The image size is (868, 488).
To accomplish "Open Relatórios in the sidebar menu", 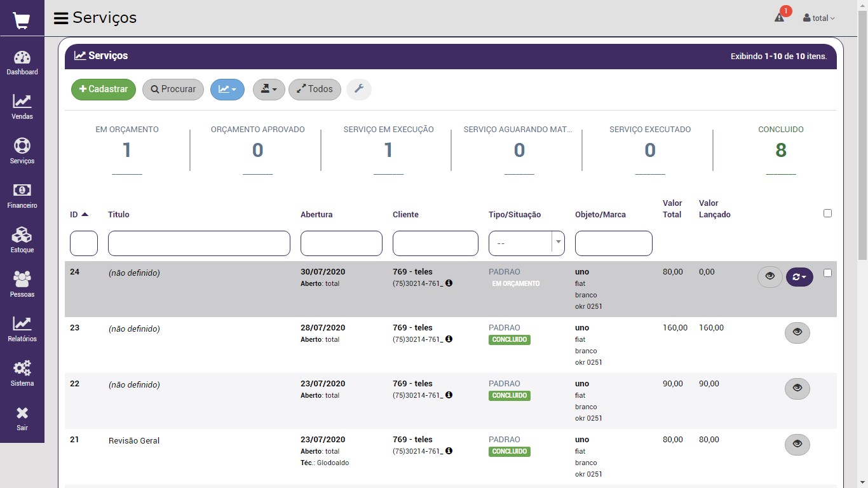I will click(x=22, y=329).
